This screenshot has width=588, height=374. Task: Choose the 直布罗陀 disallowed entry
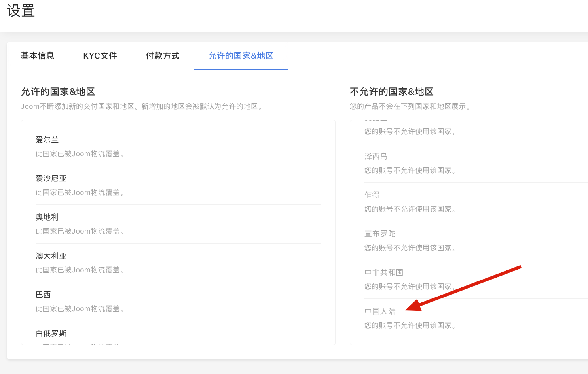point(380,234)
